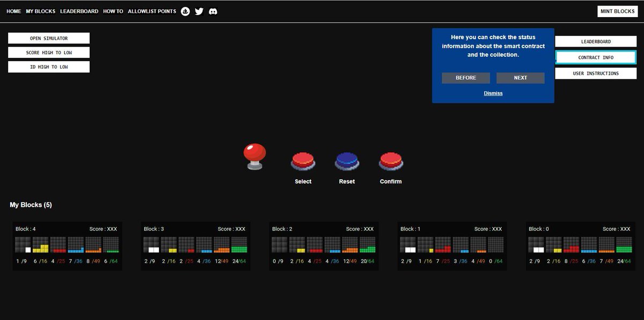The image size is (644, 320).
Task: Click Block 4's yellow grid tile
Action: tap(41, 245)
